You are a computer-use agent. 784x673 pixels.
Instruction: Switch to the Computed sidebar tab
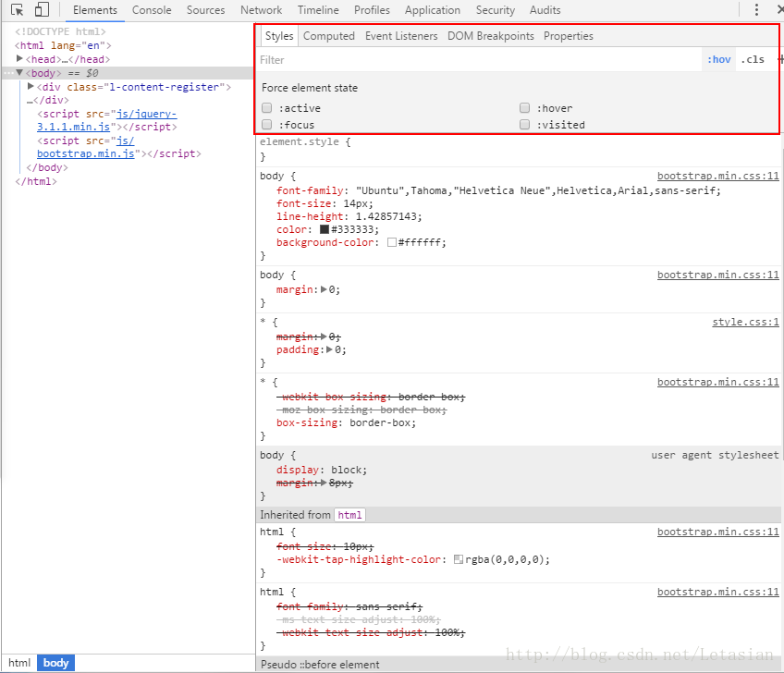329,36
